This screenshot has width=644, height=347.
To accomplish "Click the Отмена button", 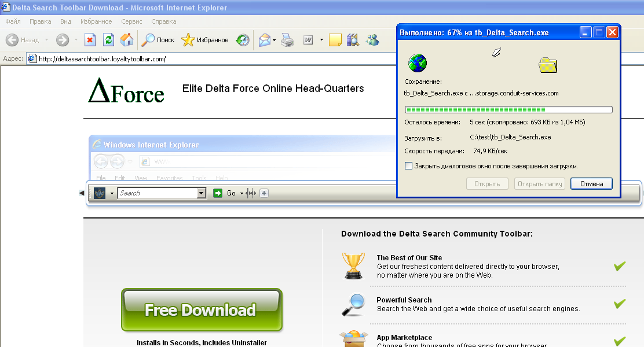I will point(591,184).
